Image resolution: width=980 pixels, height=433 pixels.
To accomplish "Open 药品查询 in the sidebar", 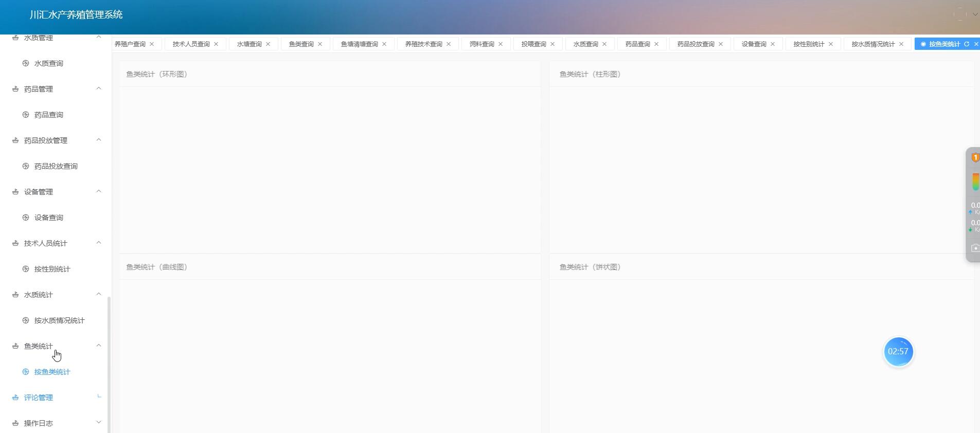I will pyautogui.click(x=49, y=115).
